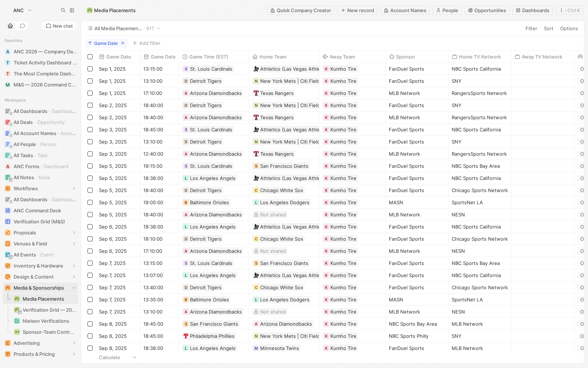This screenshot has width=588, height=368.
Task: Remove the Game Date sort chip
Action: click(123, 43)
